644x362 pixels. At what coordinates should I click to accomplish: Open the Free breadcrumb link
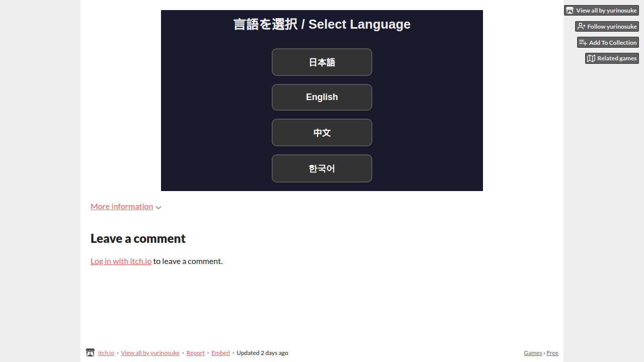point(552,353)
